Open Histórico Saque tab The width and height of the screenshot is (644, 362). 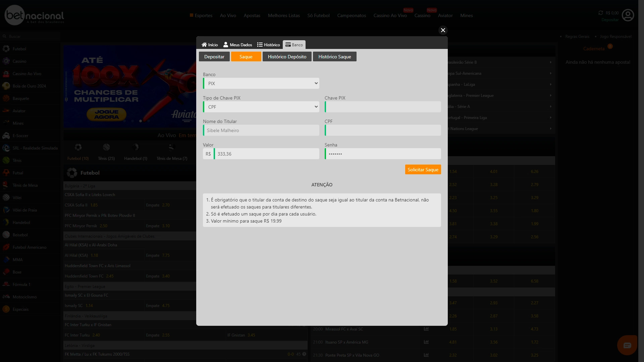point(334,57)
